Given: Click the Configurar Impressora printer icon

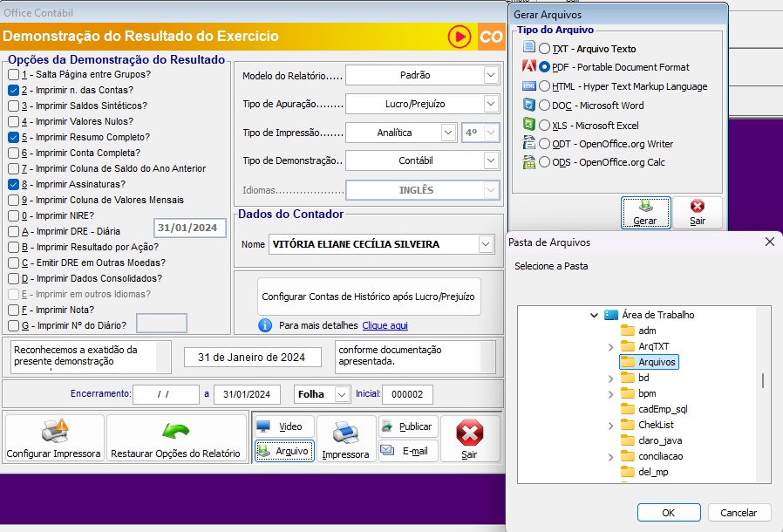Looking at the screenshot, I should pos(54,432).
